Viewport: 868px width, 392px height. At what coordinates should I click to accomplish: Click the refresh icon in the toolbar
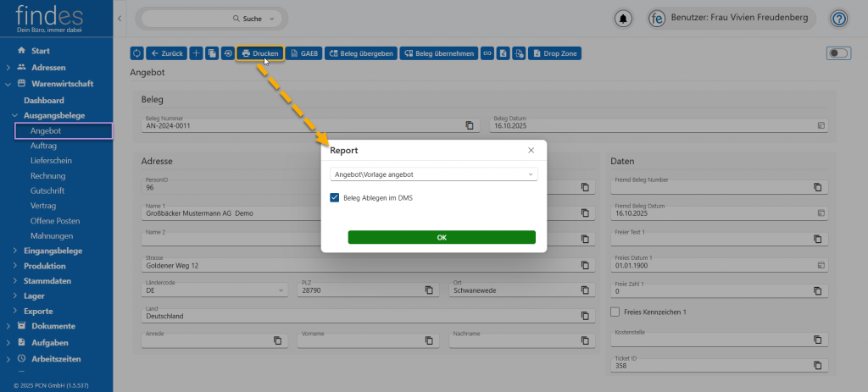pyautogui.click(x=136, y=53)
